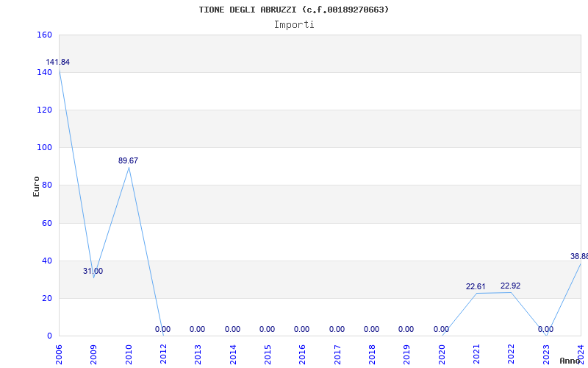Click the 60 y-axis label

pos(47,224)
